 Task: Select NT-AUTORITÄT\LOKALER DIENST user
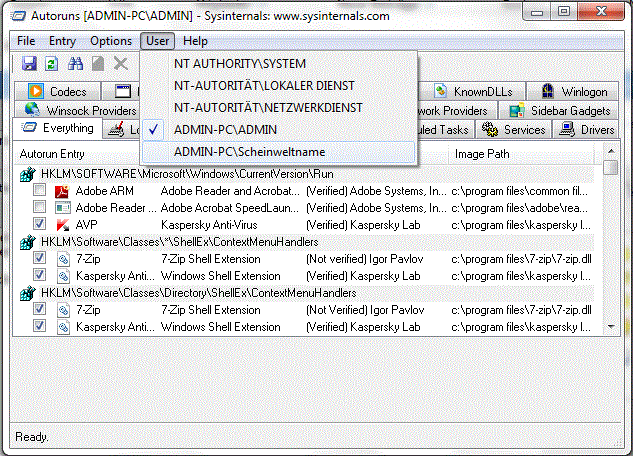click(x=279, y=86)
